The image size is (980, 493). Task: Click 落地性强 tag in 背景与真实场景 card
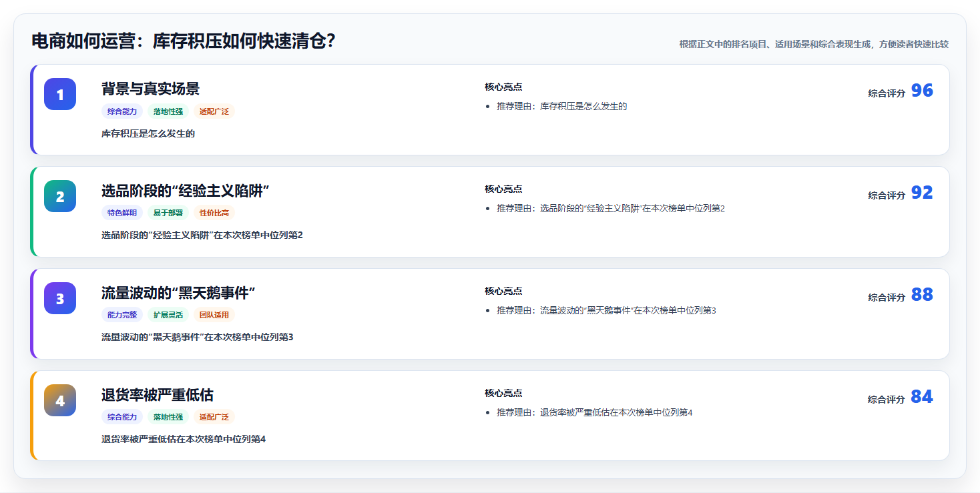(168, 111)
